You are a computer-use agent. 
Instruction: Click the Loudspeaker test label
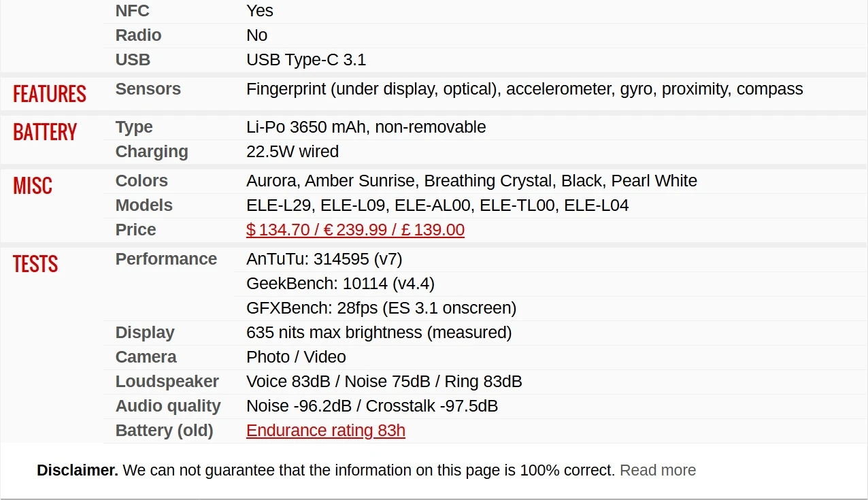point(167,382)
